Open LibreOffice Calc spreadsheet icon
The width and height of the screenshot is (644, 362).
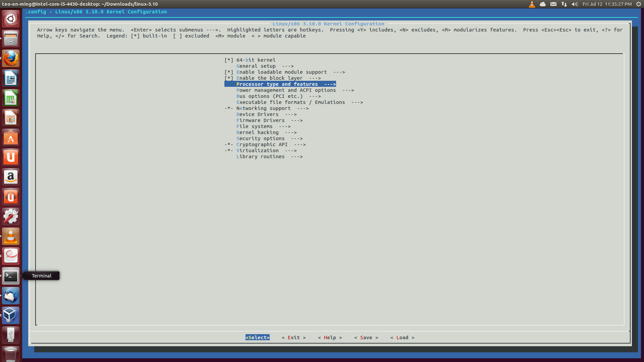(x=11, y=98)
